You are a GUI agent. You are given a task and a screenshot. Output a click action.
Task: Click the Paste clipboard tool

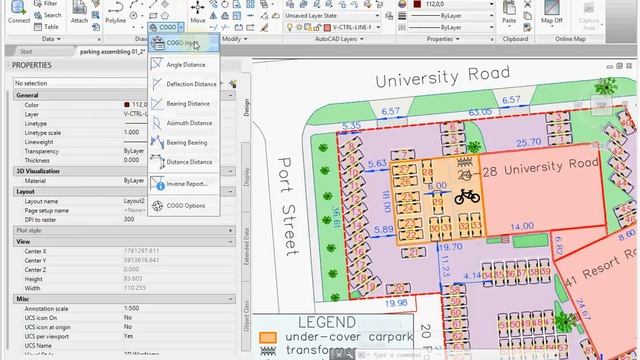(x=509, y=12)
